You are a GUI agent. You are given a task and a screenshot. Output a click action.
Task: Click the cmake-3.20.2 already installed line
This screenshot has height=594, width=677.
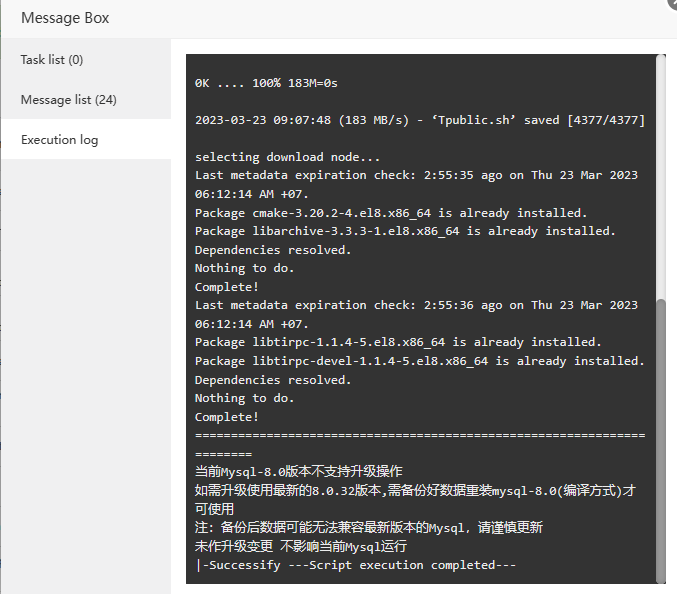391,213
